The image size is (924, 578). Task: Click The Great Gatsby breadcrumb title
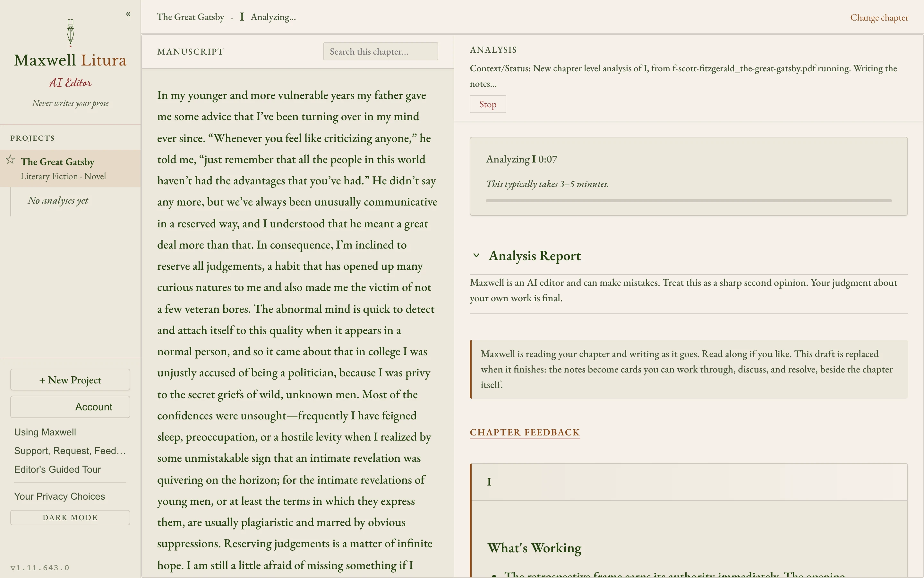pyautogui.click(x=190, y=17)
